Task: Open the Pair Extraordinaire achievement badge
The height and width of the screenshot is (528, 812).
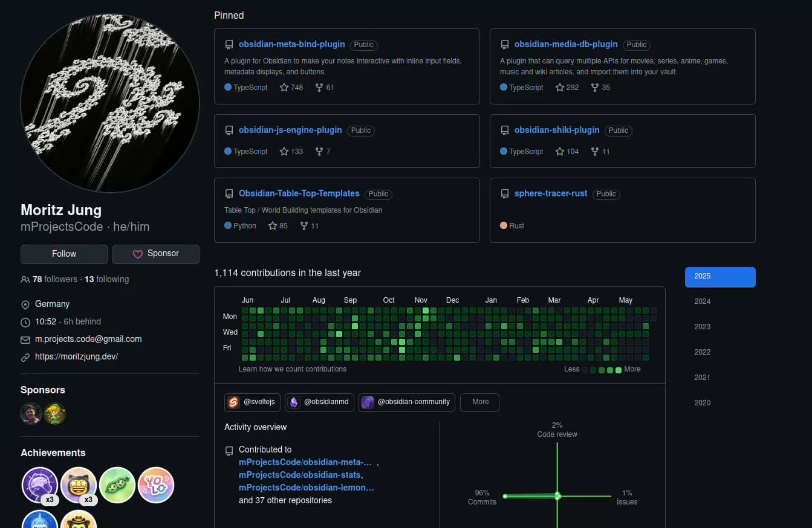Action: (x=117, y=485)
